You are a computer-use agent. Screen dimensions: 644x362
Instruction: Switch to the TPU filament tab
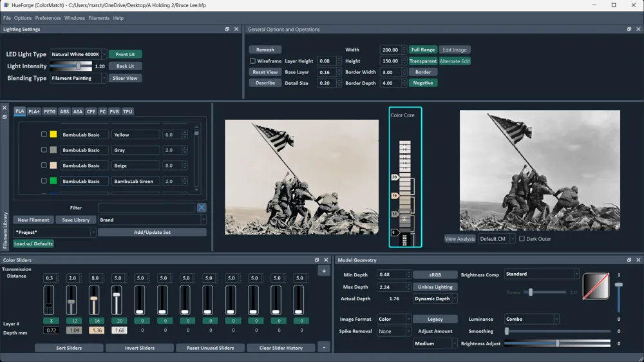128,111
